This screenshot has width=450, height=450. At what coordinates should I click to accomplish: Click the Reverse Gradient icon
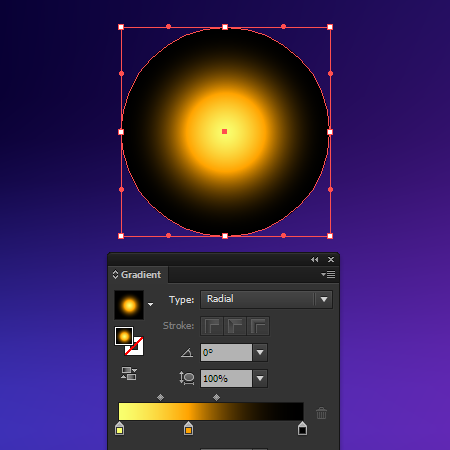[129, 373]
